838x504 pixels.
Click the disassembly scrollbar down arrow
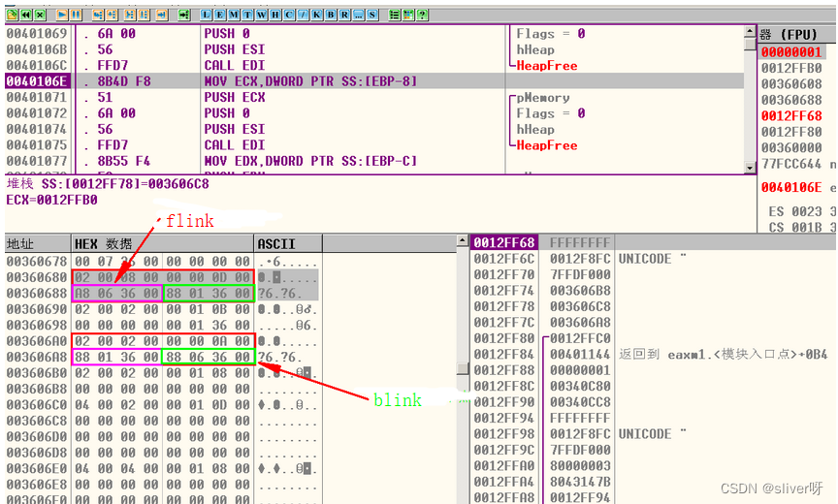point(750,168)
